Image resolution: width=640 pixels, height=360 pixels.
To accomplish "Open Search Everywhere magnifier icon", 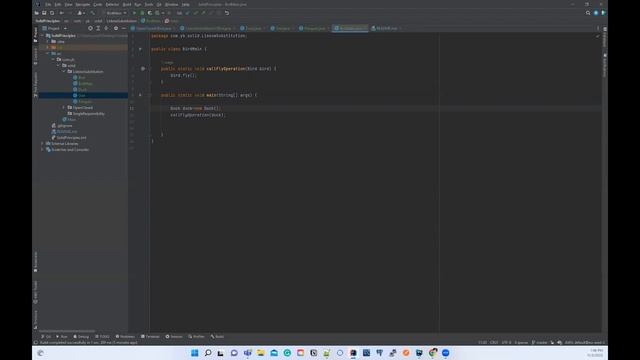I will click(x=588, y=13).
